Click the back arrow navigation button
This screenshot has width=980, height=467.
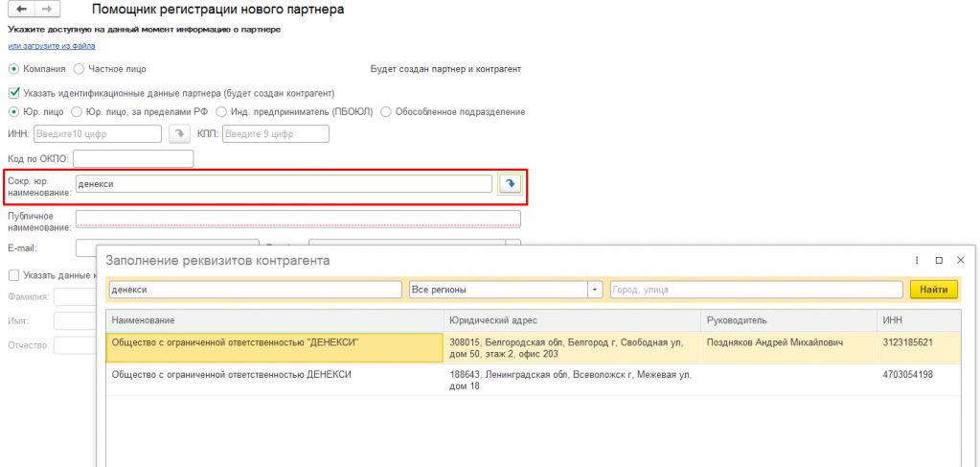[x=21, y=9]
